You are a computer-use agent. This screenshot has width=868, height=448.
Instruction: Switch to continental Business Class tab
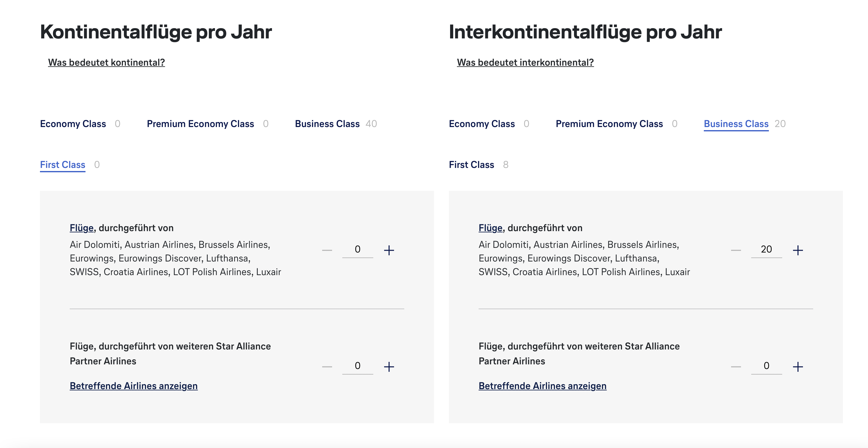(327, 124)
